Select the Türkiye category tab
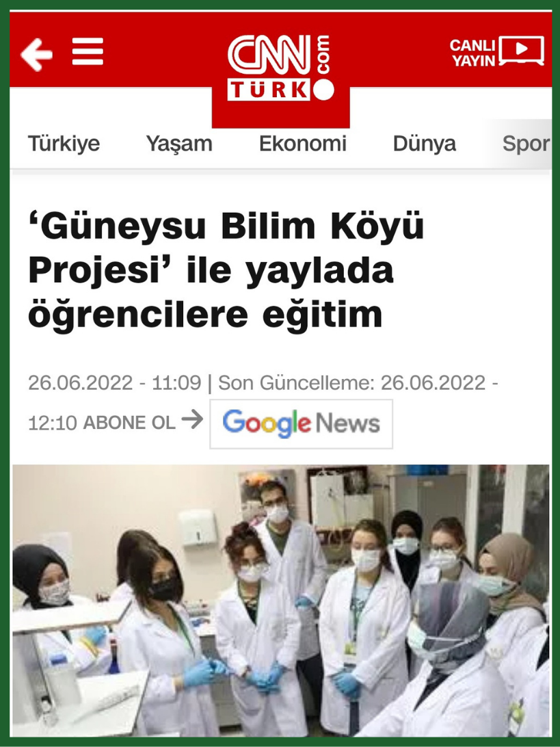The height and width of the screenshot is (747, 560). click(x=64, y=144)
